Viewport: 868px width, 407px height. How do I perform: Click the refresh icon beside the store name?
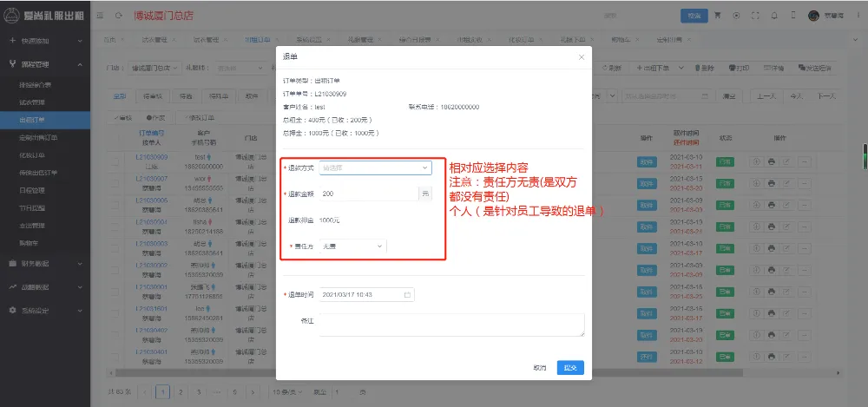click(118, 16)
